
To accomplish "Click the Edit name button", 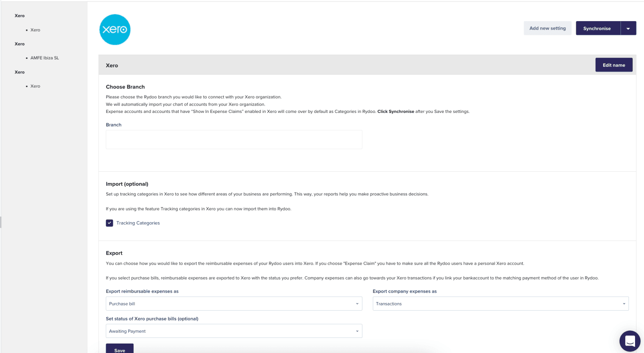I will pos(613,65).
